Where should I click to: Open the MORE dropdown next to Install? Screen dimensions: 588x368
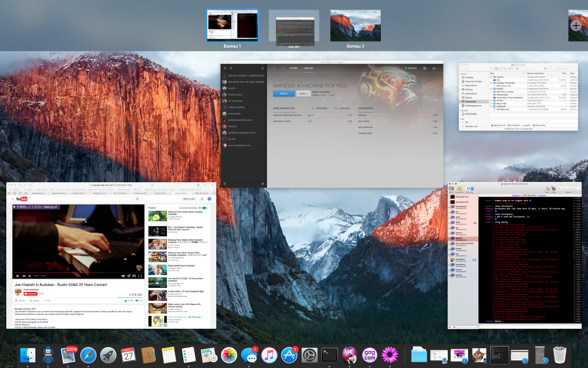coord(303,94)
